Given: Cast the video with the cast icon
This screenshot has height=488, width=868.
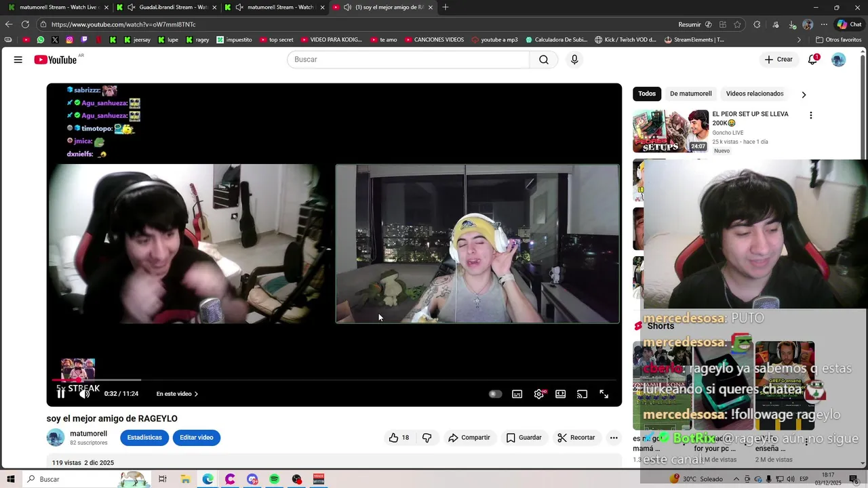Looking at the screenshot, I should (x=582, y=394).
